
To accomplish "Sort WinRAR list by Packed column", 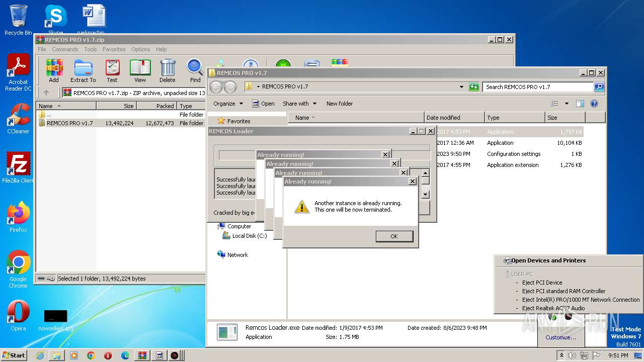I will coord(156,106).
